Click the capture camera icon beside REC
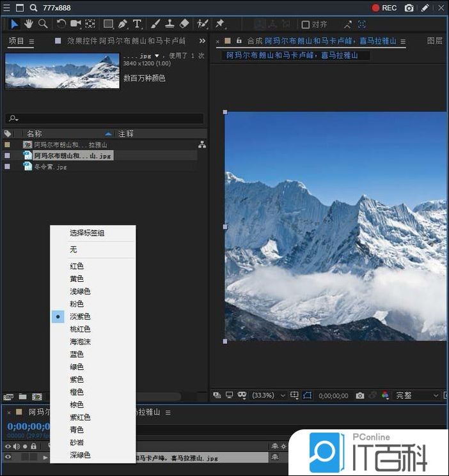449x476 pixels. coord(409,8)
